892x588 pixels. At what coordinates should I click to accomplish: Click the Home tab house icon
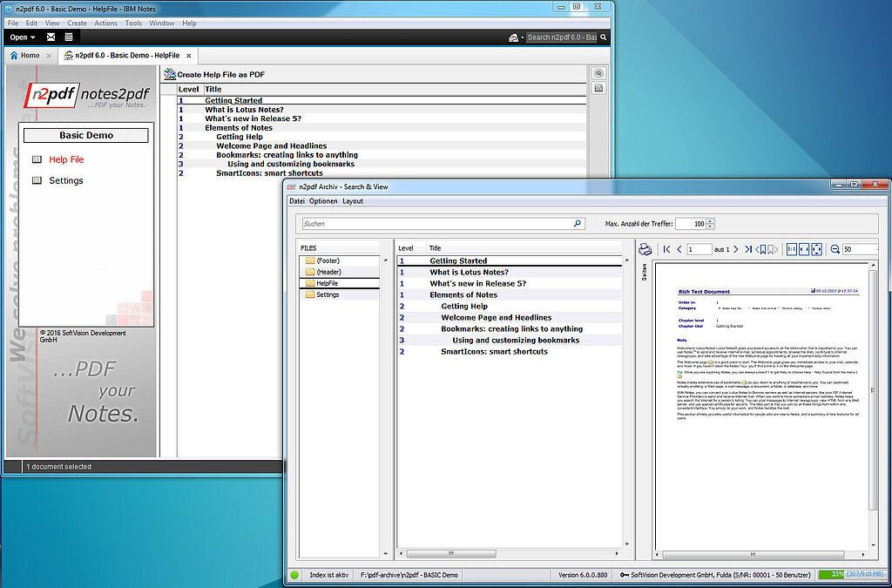[x=14, y=55]
